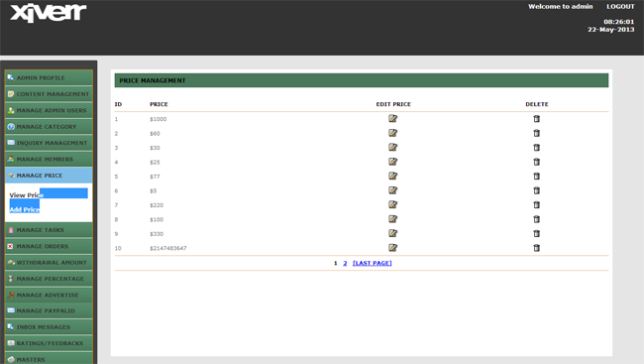The width and height of the screenshot is (644, 364).
Task: Delete the $220 price row
Action: (536, 205)
